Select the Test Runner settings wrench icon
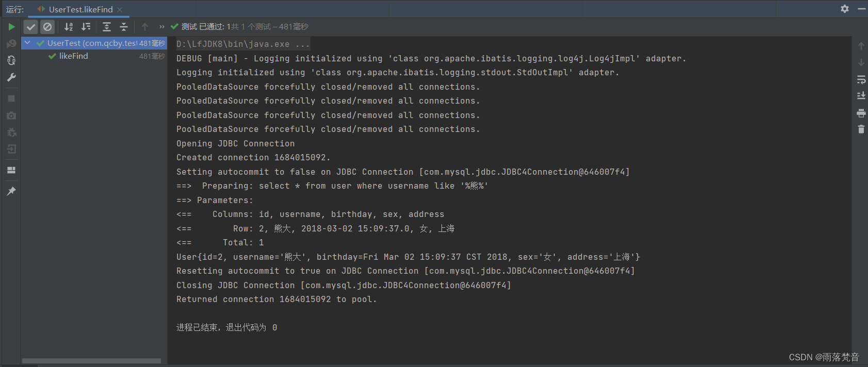The width and height of the screenshot is (868, 367). click(x=11, y=77)
